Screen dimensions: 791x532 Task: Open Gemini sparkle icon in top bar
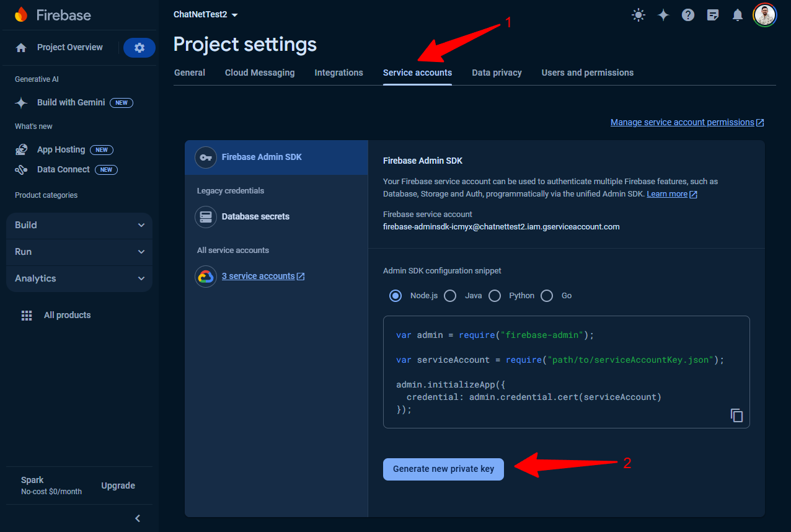tap(663, 15)
